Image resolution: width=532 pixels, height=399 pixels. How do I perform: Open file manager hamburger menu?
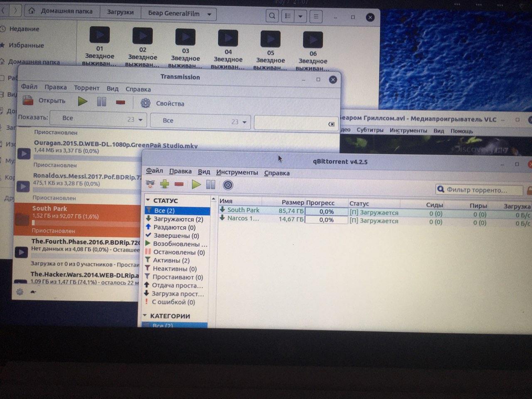point(316,17)
